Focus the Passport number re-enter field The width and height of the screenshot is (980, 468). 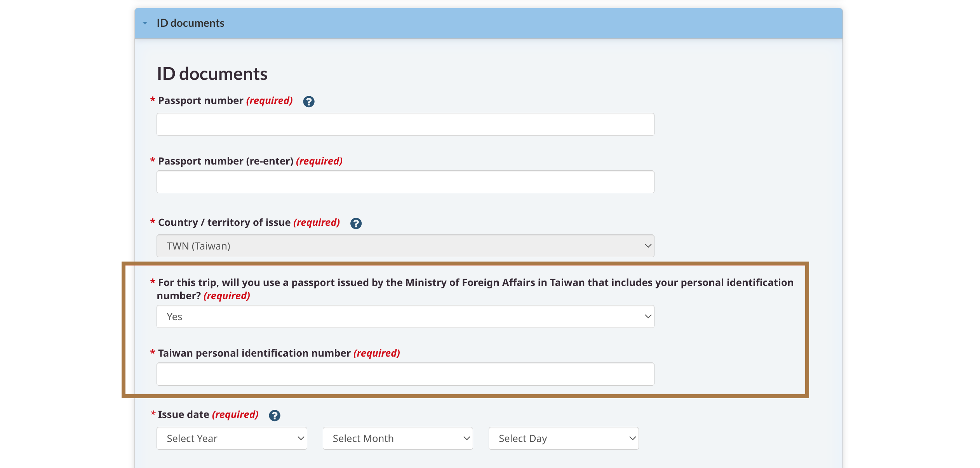click(405, 182)
